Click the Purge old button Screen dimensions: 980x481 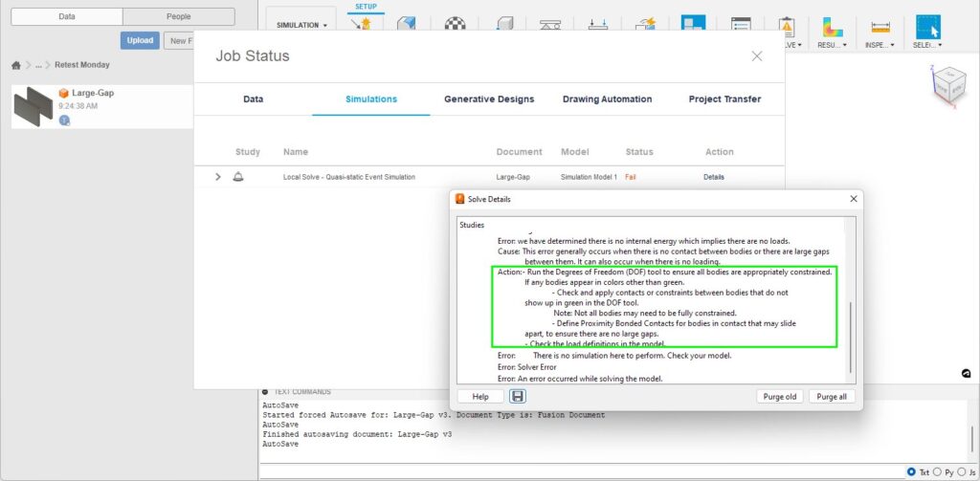pos(780,397)
